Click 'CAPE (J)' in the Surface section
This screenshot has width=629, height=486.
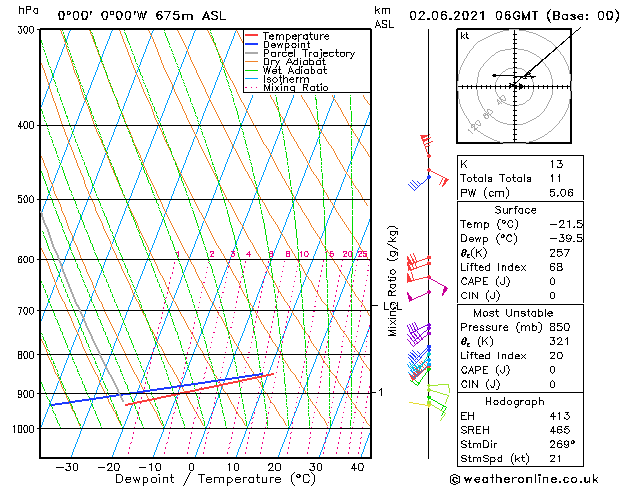coord(485,281)
